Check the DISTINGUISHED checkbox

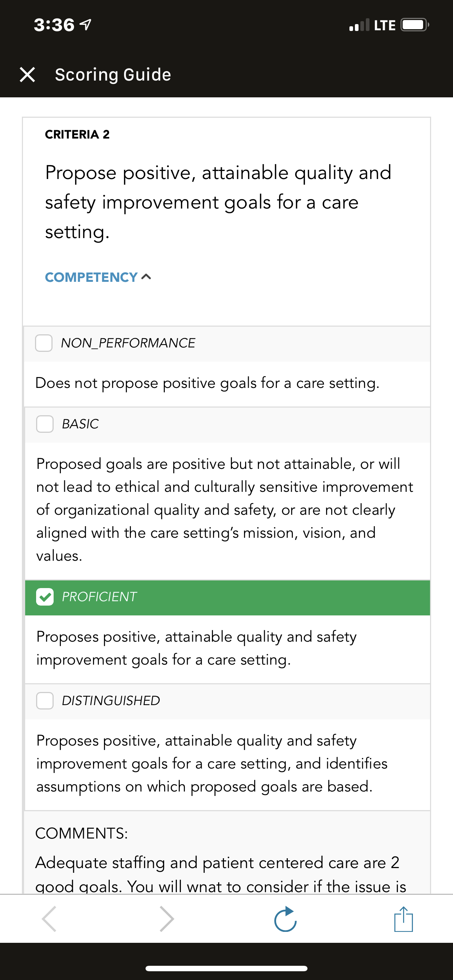pyautogui.click(x=45, y=700)
